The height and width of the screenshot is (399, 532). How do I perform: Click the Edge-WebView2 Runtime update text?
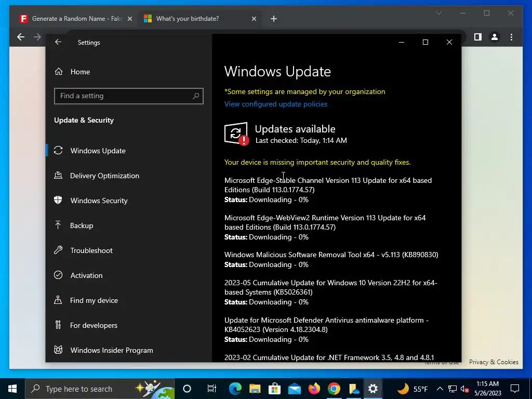click(x=325, y=222)
